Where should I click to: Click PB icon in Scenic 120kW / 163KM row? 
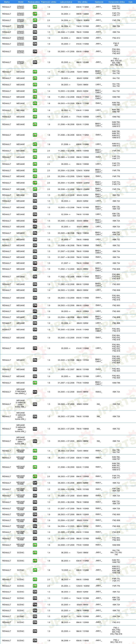coord(35,586)
